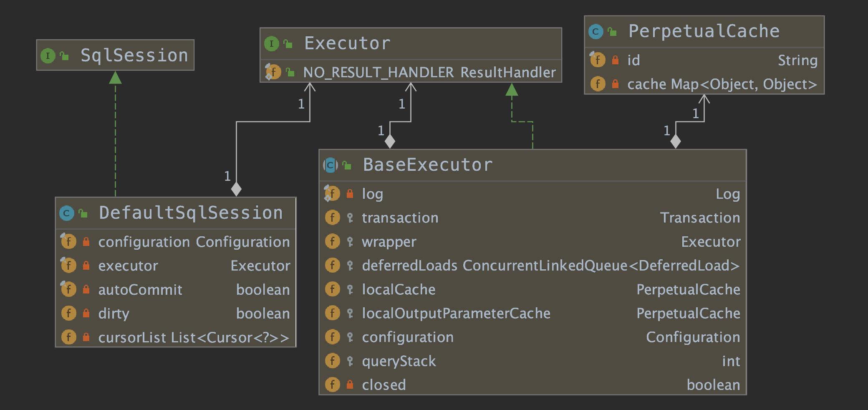This screenshot has height=410, width=868.
Task: Click the Transaction type link
Action: 700,218
